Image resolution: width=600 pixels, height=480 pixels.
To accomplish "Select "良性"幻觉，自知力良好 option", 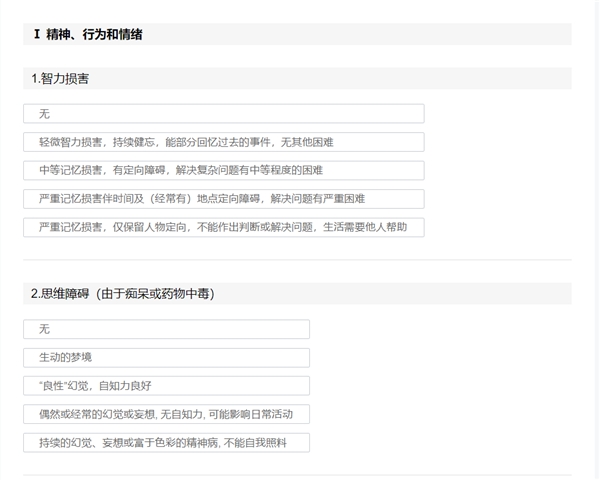I will [166, 386].
